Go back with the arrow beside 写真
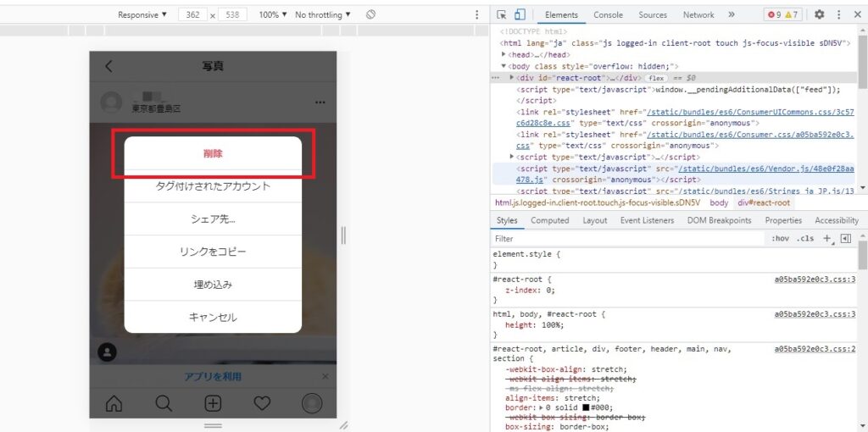This screenshot has width=868, height=432. point(108,66)
